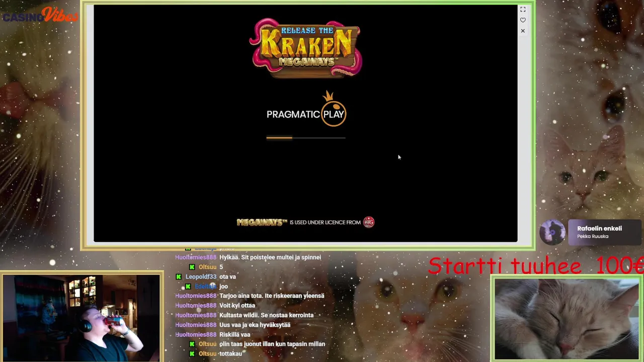This screenshot has height=362, width=644.
Task: Click artist name Pekka Ruuska
Action: 593,236
